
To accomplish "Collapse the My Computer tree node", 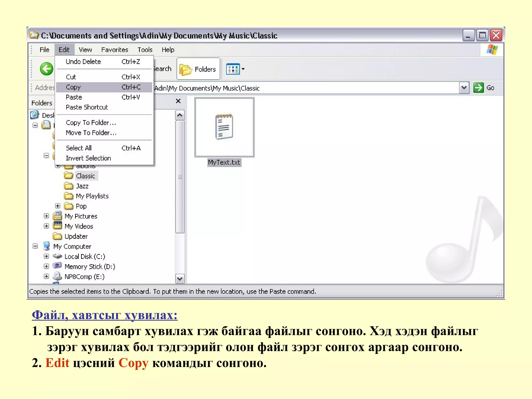I will coord(35,246).
